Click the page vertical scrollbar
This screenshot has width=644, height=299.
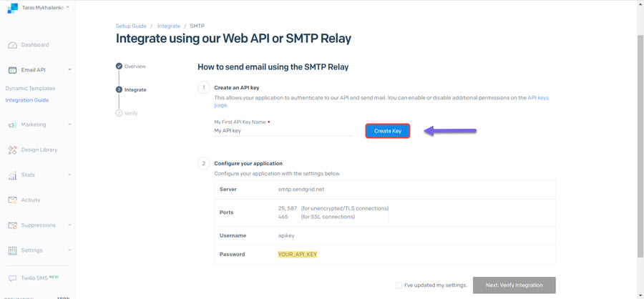640,146
